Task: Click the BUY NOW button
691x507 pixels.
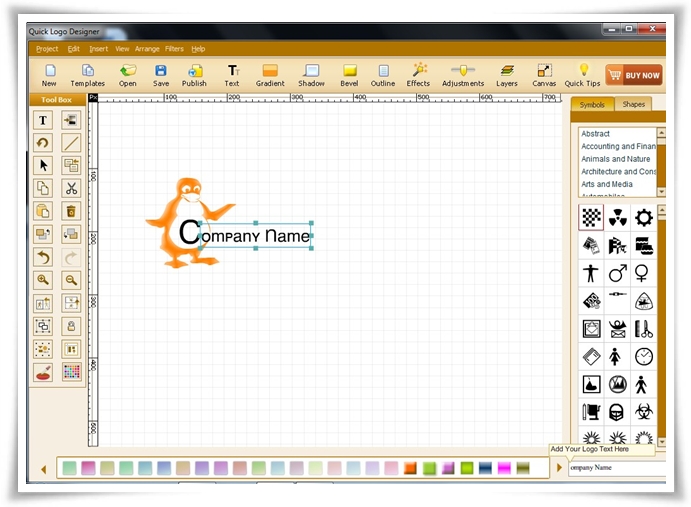Action: pos(634,75)
